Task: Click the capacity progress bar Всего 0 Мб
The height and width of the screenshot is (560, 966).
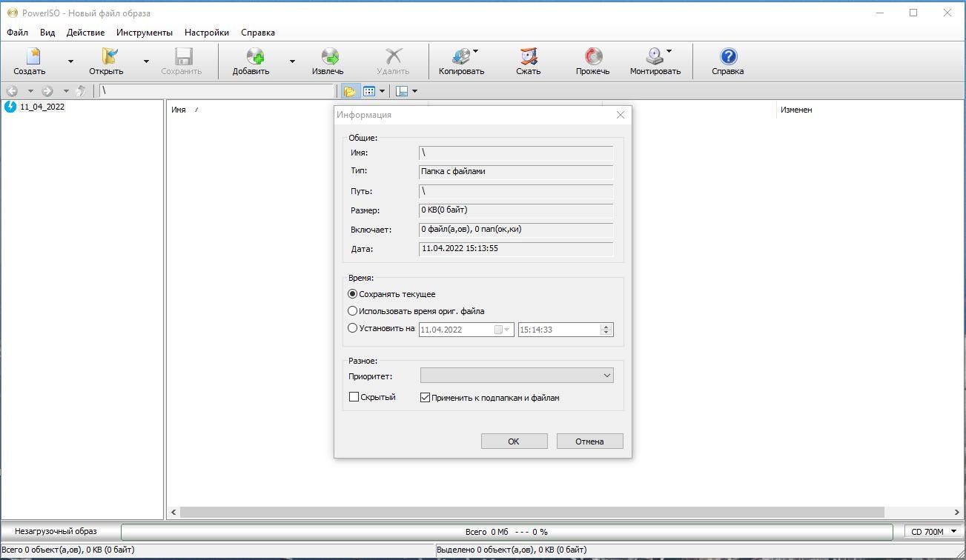Action: tap(506, 532)
